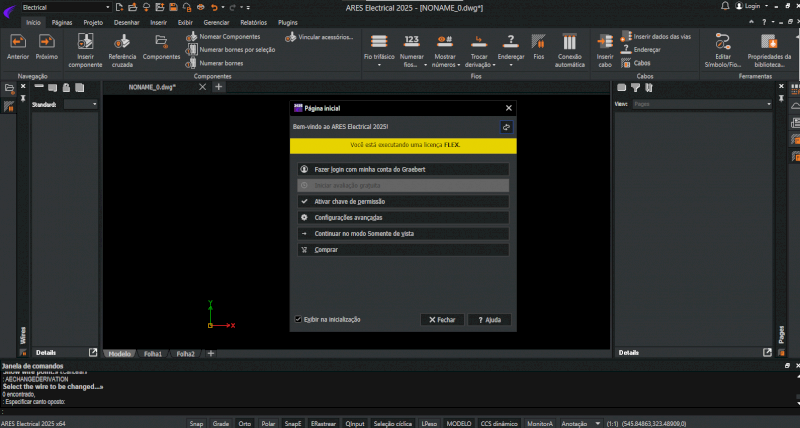Screen dimensions: 800x428
Task: Open the Desenhar ribbon tab
Action: (127, 22)
